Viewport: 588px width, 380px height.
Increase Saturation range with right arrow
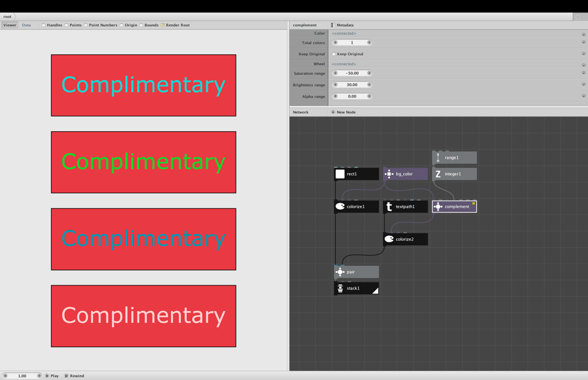[x=369, y=73]
